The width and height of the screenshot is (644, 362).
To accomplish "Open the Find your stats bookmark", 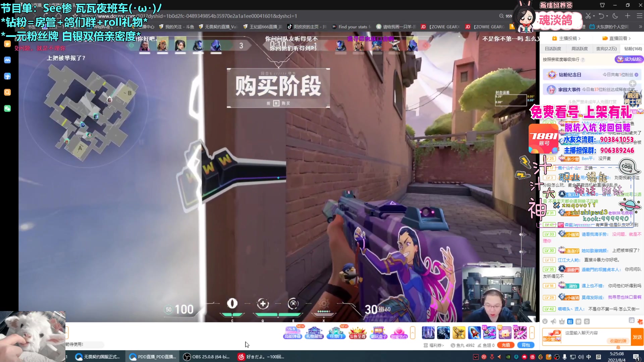I will (x=351, y=27).
